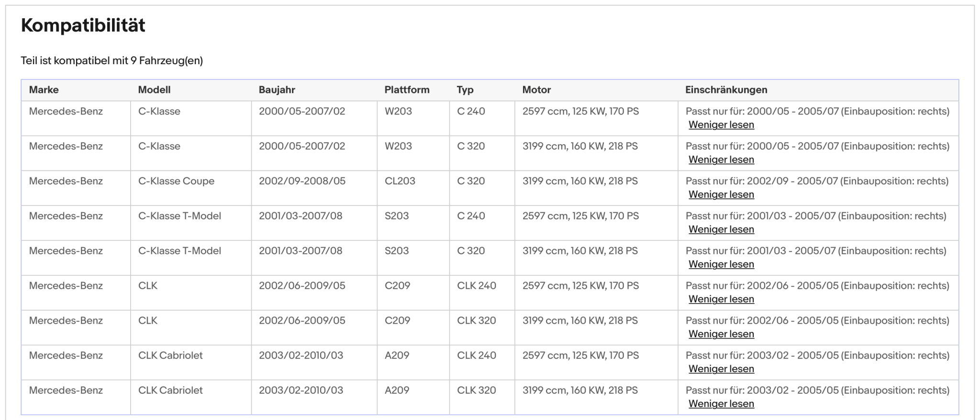Image resolution: width=980 pixels, height=420 pixels.
Task: Click the 'Baujahr' column header
Action: [x=277, y=90]
